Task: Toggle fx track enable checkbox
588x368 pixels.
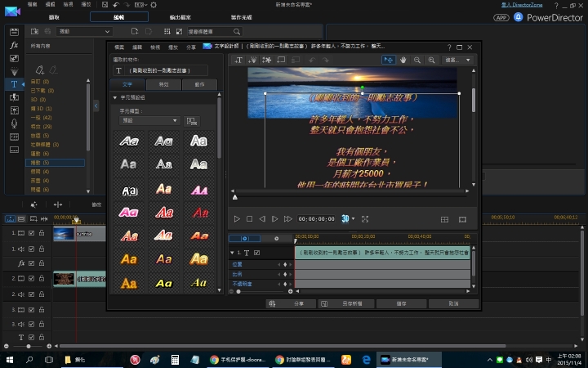Action: click(32, 263)
